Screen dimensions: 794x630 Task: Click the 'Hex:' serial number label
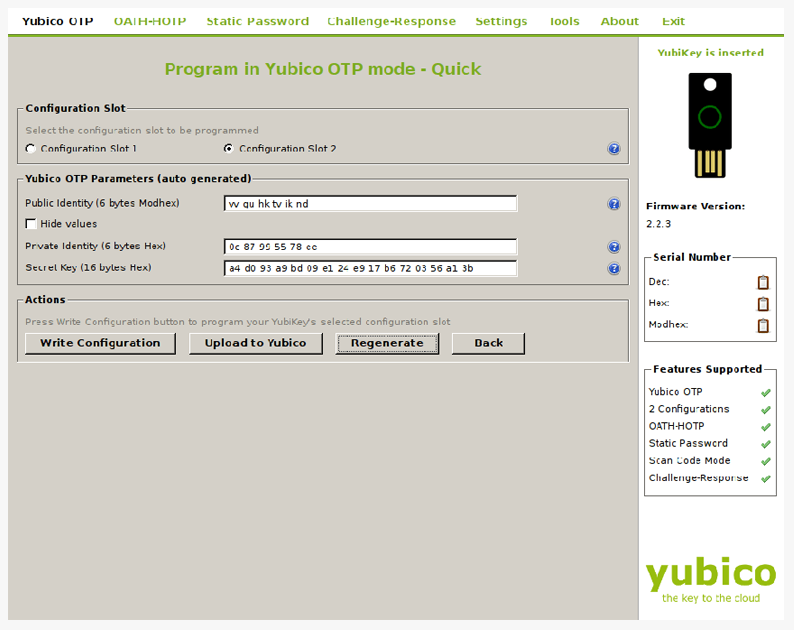(659, 303)
